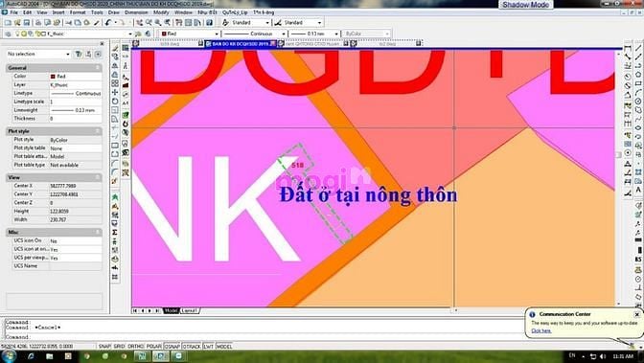The image size is (644, 363).
Task: Toggle ORTHO mode in the status bar
Action: tap(135, 346)
